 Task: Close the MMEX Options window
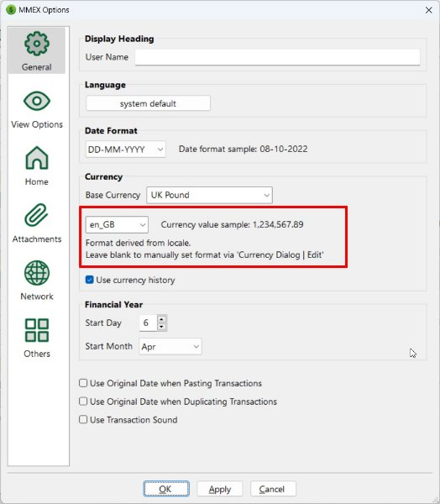(428, 10)
